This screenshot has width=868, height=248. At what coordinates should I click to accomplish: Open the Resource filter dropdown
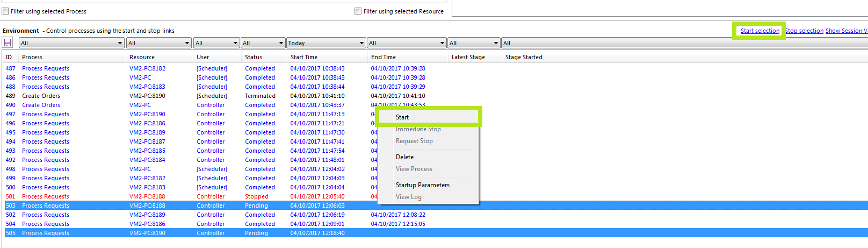[159, 43]
